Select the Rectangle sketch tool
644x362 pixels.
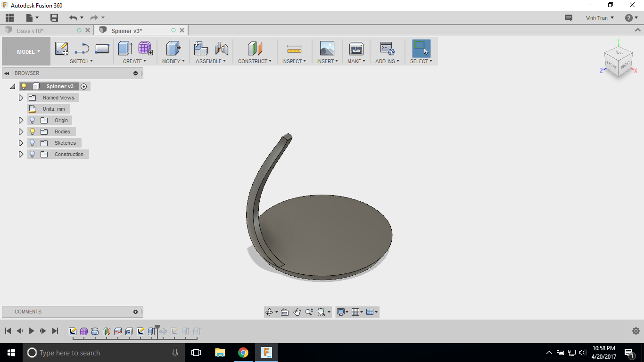point(102,49)
